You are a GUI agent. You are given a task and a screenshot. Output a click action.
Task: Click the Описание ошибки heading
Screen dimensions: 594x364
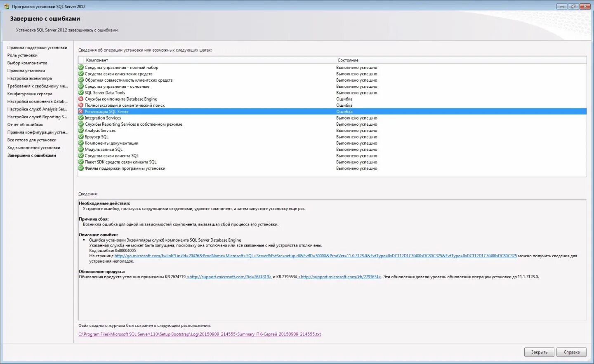(98, 235)
